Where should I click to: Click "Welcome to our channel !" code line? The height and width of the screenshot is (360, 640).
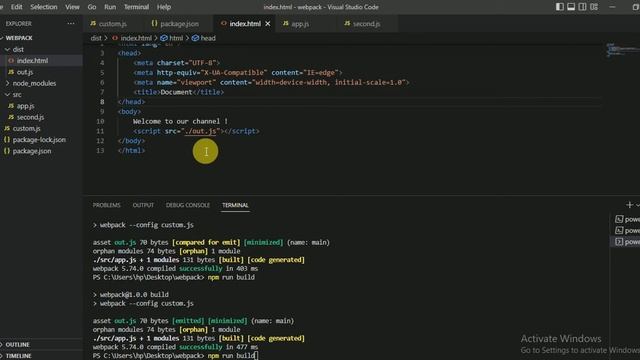tap(180, 121)
